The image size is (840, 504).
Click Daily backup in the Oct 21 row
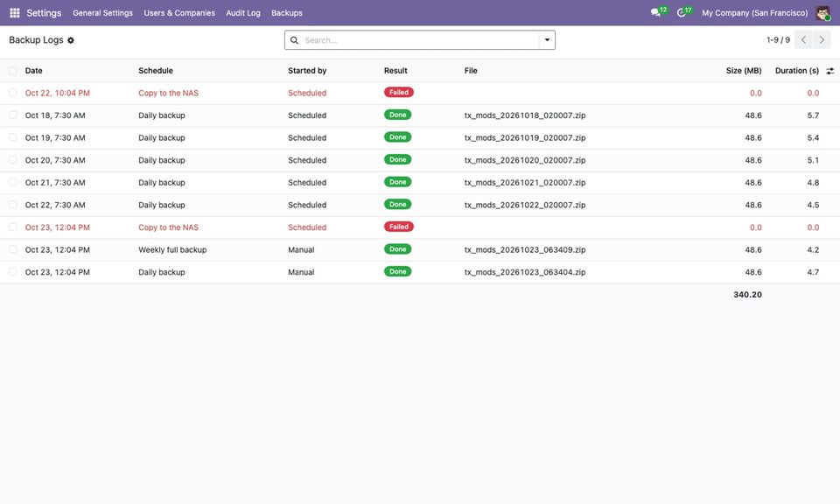point(162,183)
